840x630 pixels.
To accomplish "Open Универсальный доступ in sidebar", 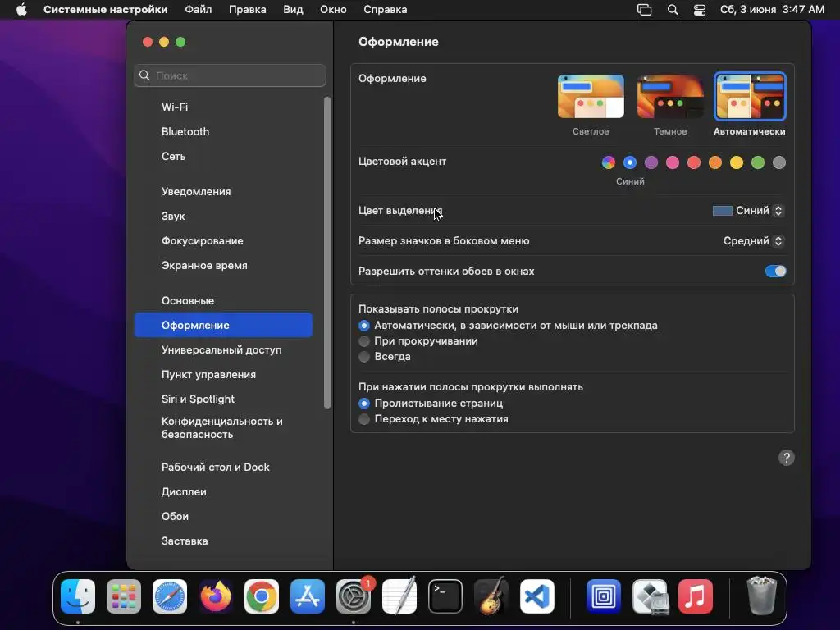I will coord(221,349).
